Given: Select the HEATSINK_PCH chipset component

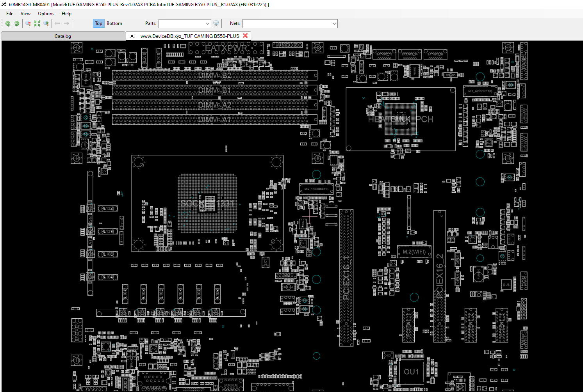Looking at the screenshot, I should click(x=401, y=119).
